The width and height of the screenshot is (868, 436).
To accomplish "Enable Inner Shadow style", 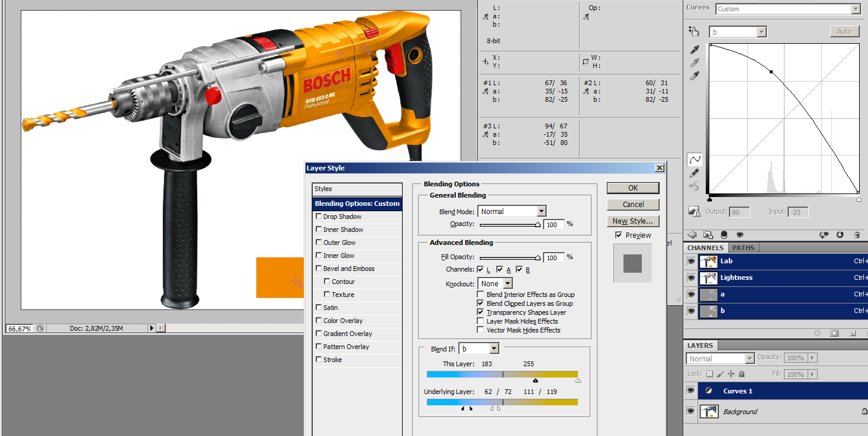I will 319,230.
